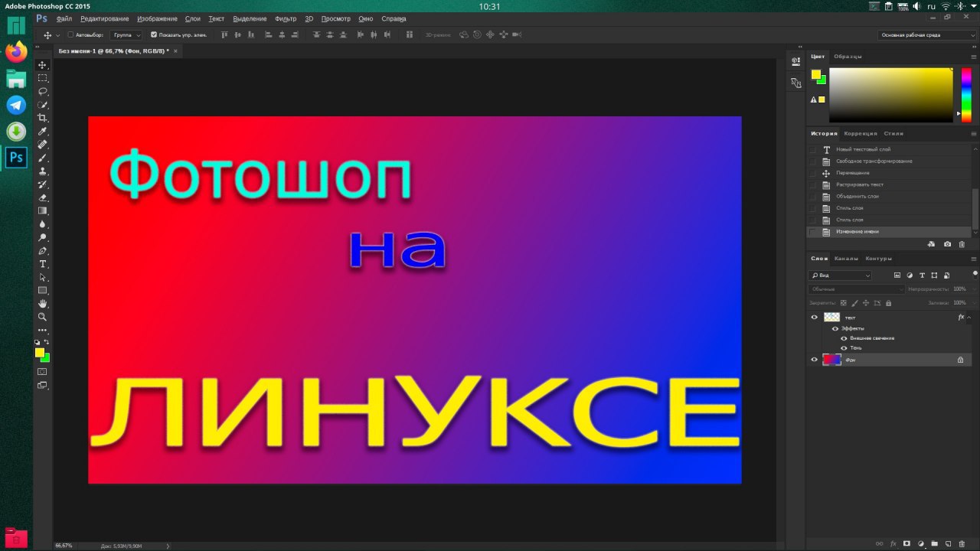Collapse текст layer effects fx arrow
980x551 pixels.
click(x=969, y=317)
